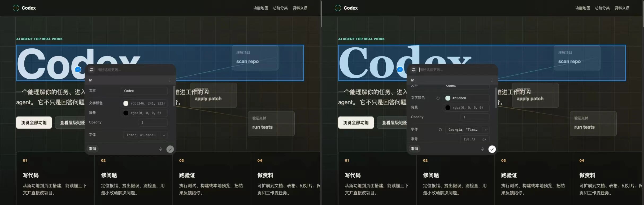Click the 做资料 card heading in right view

[x=587, y=175]
